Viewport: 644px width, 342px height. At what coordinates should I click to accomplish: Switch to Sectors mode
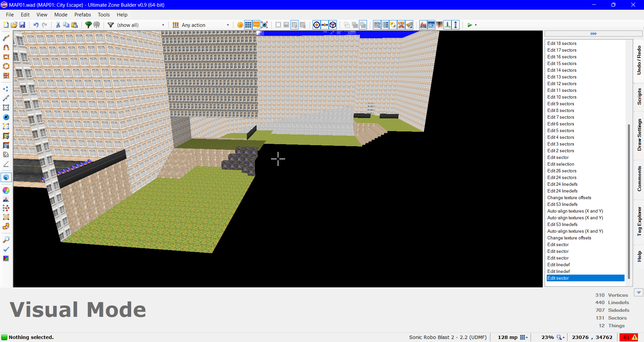[x=6, y=108]
